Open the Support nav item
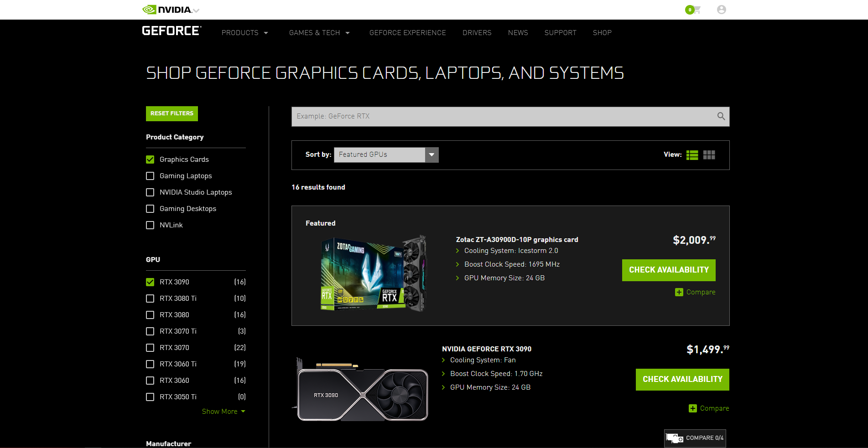 pos(561,33)
